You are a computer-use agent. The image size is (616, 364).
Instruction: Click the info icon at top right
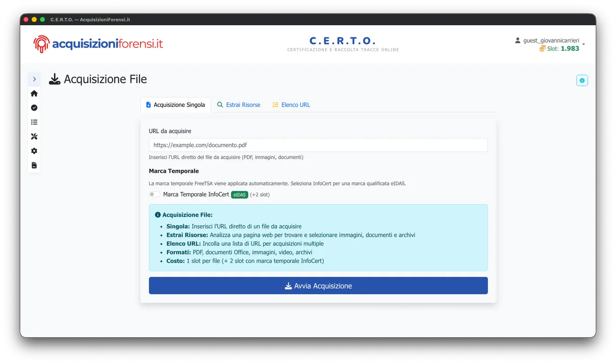(582, 80)
